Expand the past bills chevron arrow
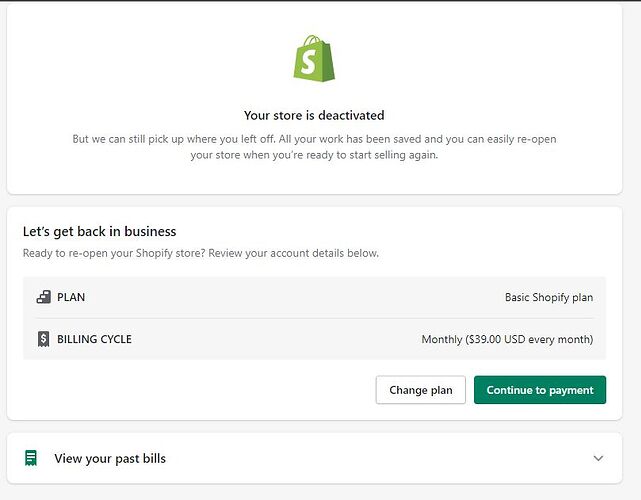Viewport: 641px width, 500px height. tap(598, 458)
